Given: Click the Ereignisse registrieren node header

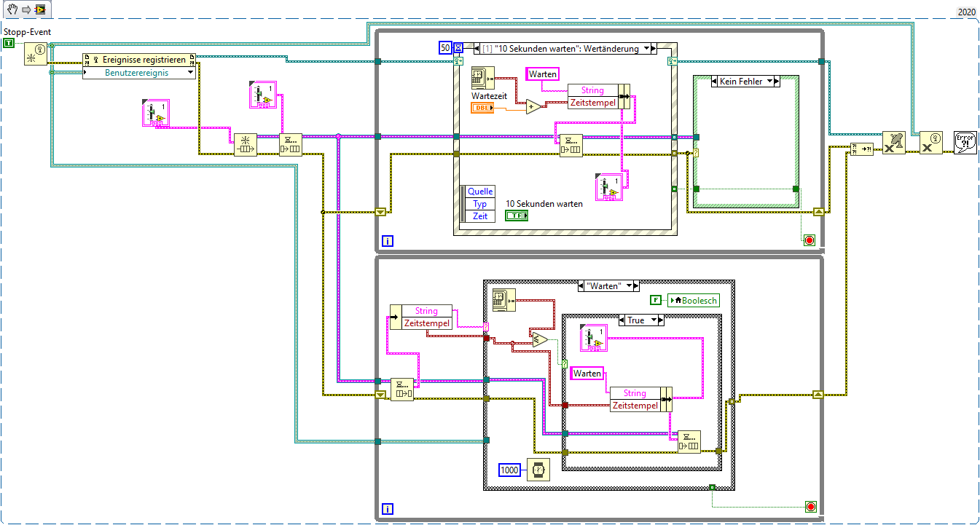Looking at the screenshot, I should (x=139, y=60).
